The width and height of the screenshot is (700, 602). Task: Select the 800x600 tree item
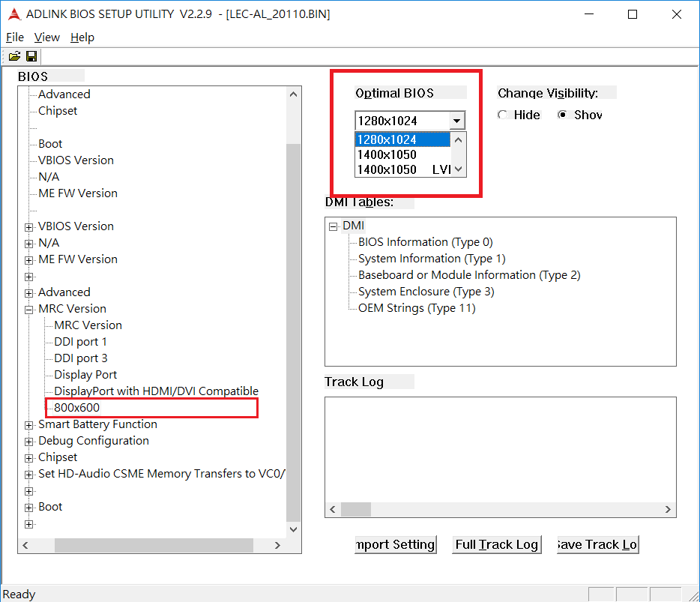(76, 408)
